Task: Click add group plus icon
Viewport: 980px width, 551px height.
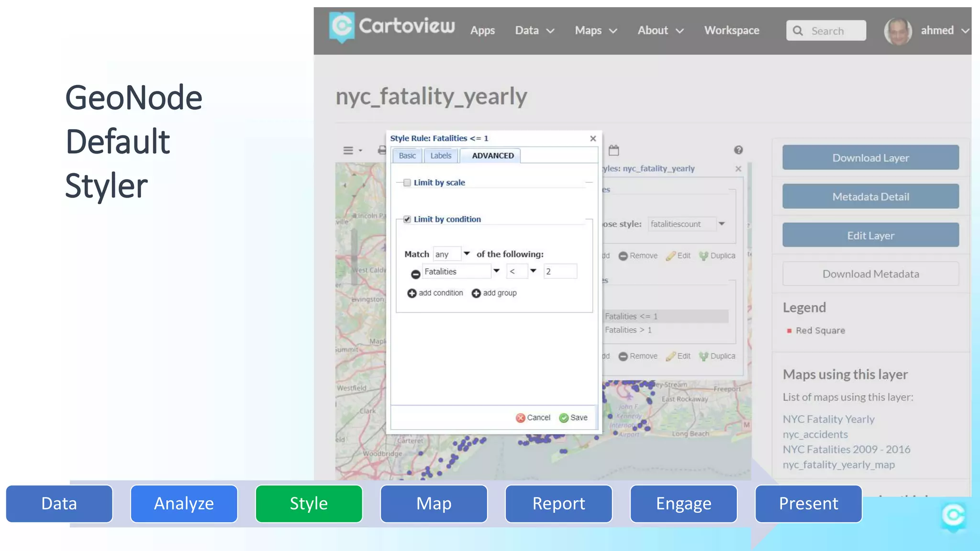Action: [476, 293]
